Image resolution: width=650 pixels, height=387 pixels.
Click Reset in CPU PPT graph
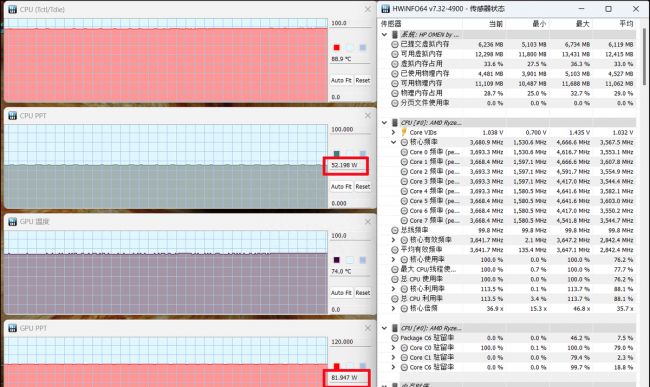(x=363, y=186)
